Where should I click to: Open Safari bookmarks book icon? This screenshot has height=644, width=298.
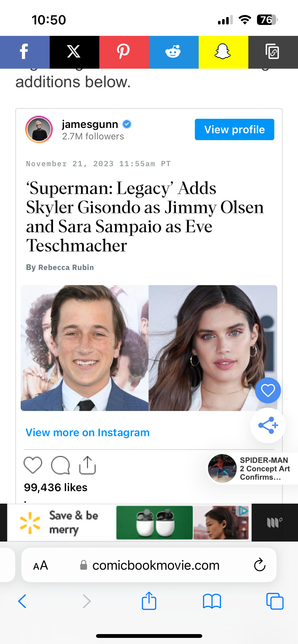[212, 601]
